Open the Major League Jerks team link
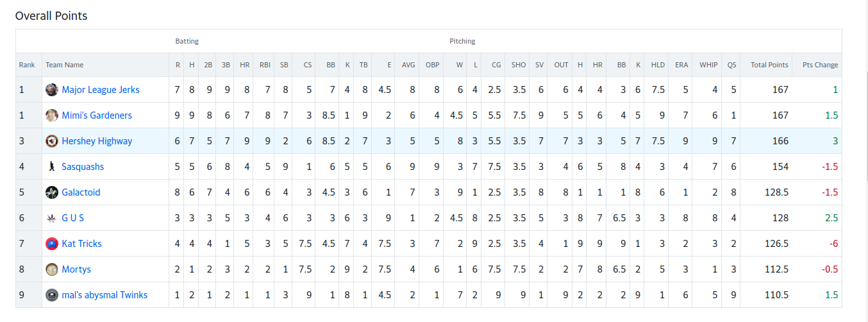This screenshot has width=868, height=322. point(101,90)
